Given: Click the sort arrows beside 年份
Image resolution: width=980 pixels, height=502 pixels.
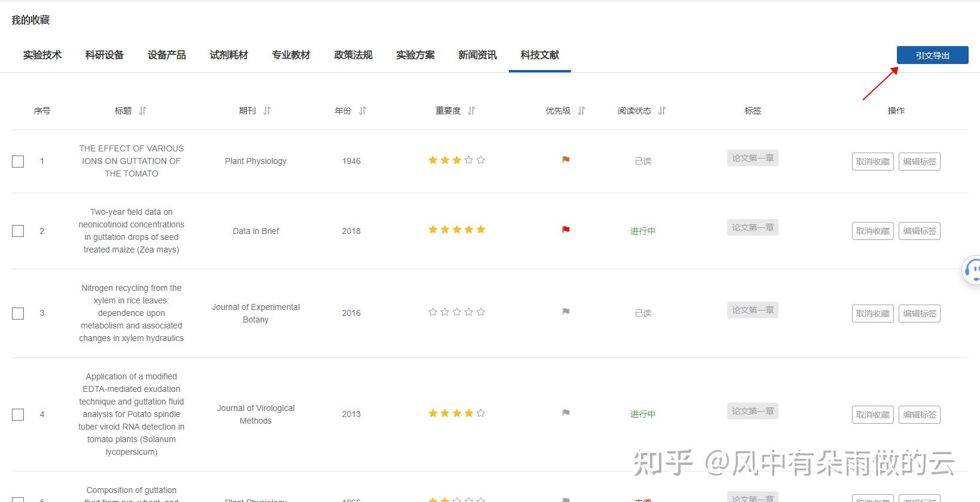Looking at the screenshot, I should [362, 111].
